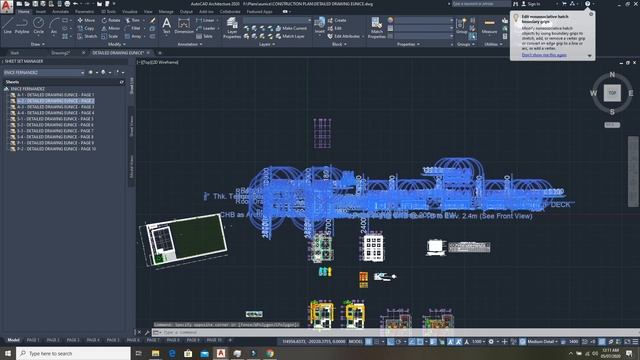The height and width of the screenshot is (360, 640).
Task: Click Match Properties tool
Action: point(376,28)
